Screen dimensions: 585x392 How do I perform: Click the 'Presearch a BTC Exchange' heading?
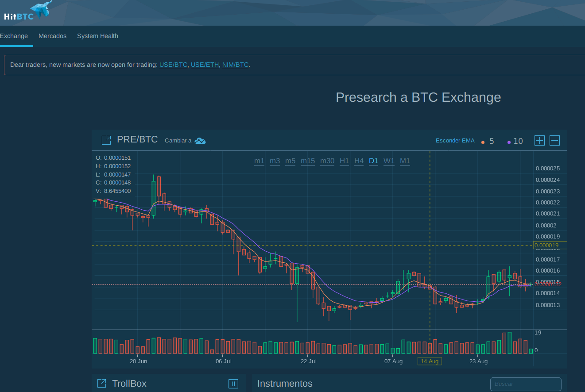(x=418, y=97)
